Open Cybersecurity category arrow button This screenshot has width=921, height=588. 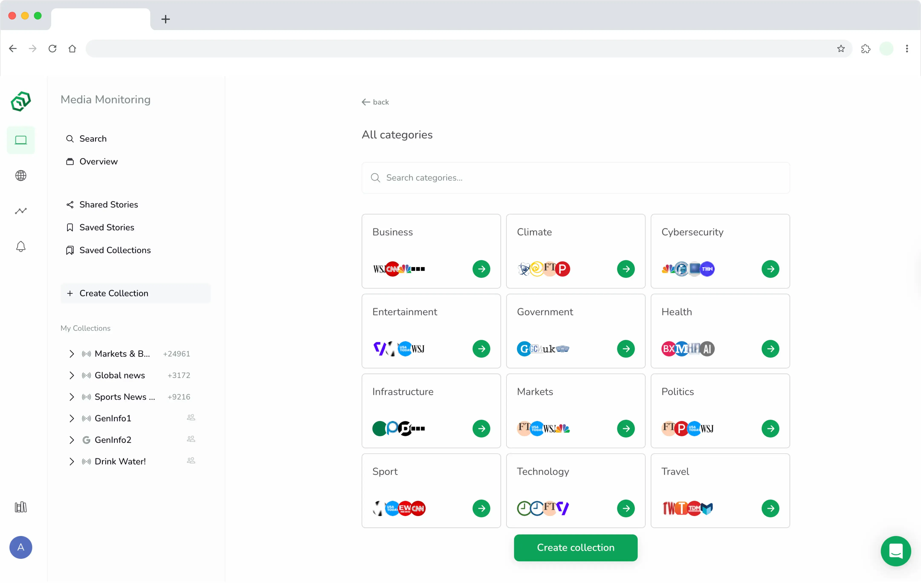tap(770, 269)
